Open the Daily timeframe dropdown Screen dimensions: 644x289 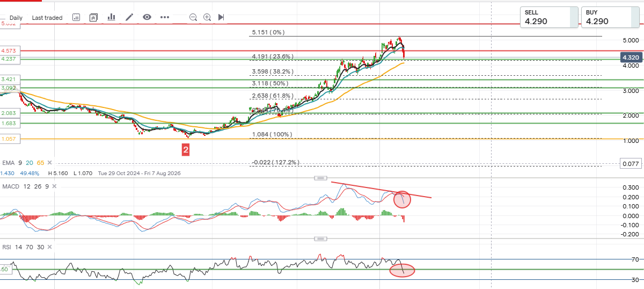(16, 18)
